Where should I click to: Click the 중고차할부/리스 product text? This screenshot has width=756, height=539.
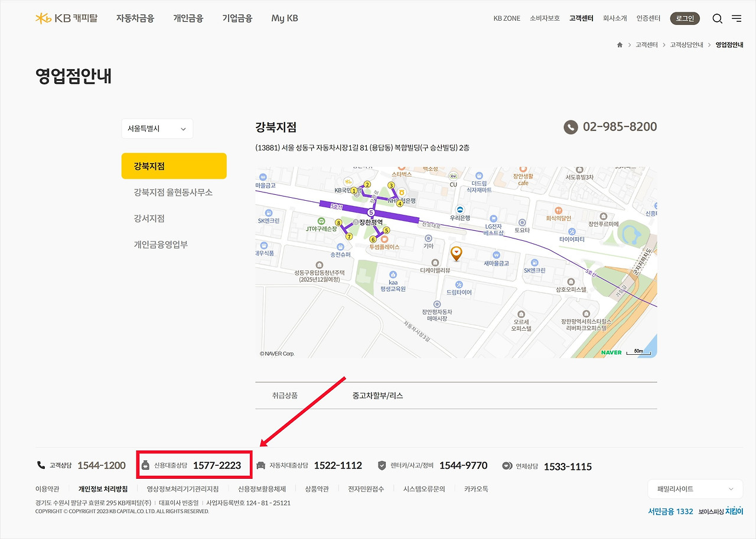tap(377, 396)
